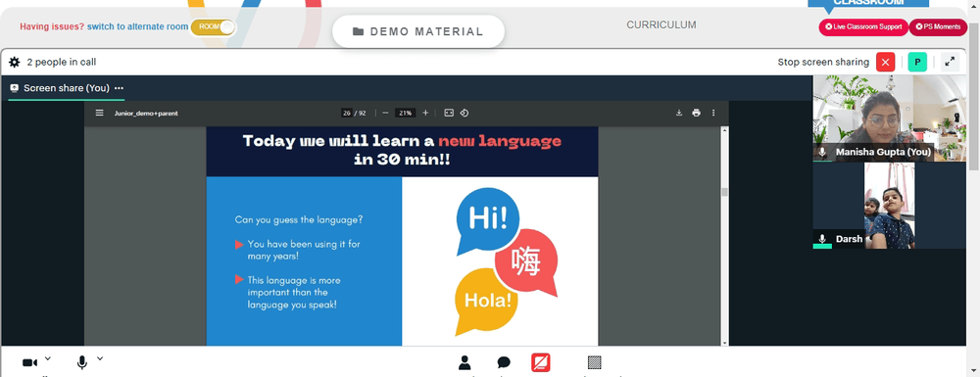Click the PDF page number field
This screenshot has width=980, height=377.
click(347, 113)
